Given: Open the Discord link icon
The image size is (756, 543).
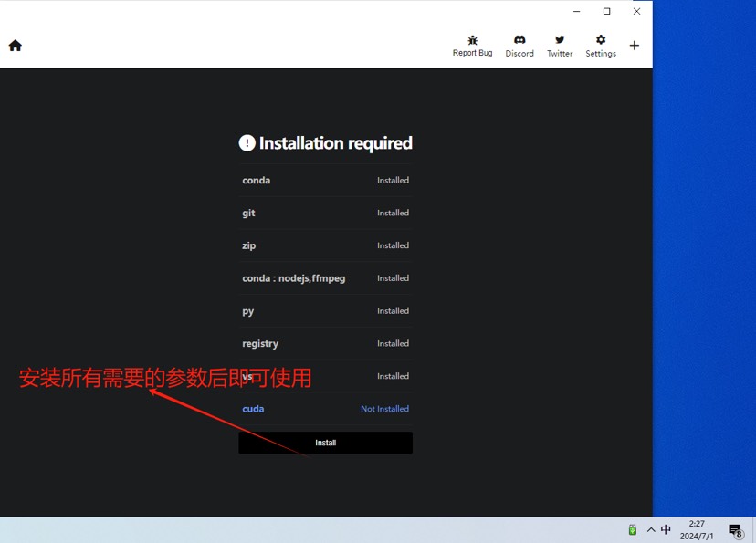Looking at the screenshot, I should click(520, 41).
